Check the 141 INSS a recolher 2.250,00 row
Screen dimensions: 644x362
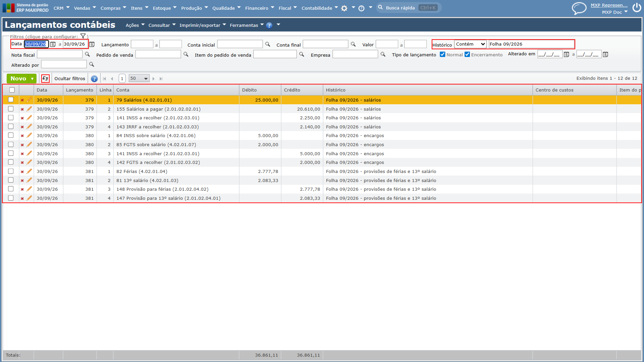[x=11, y=118]
